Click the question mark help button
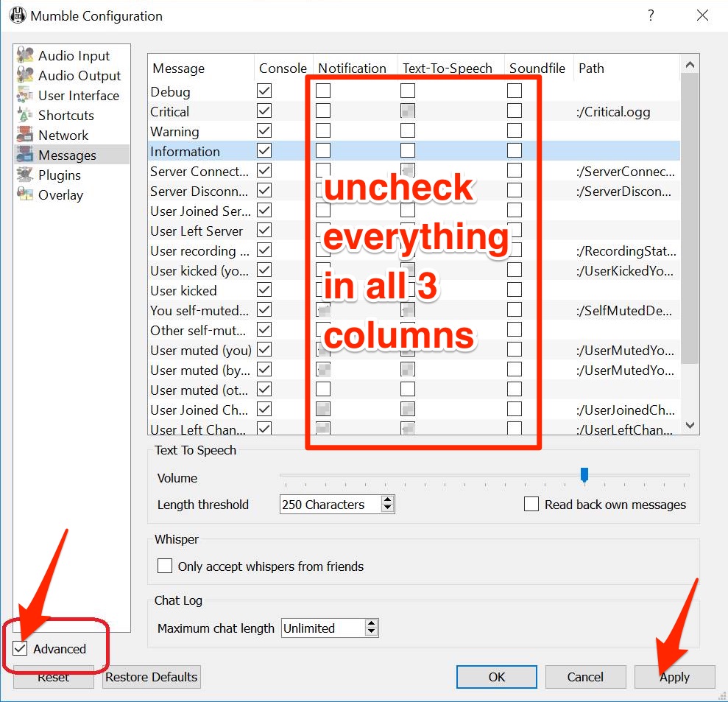 [x=651, y=15]
